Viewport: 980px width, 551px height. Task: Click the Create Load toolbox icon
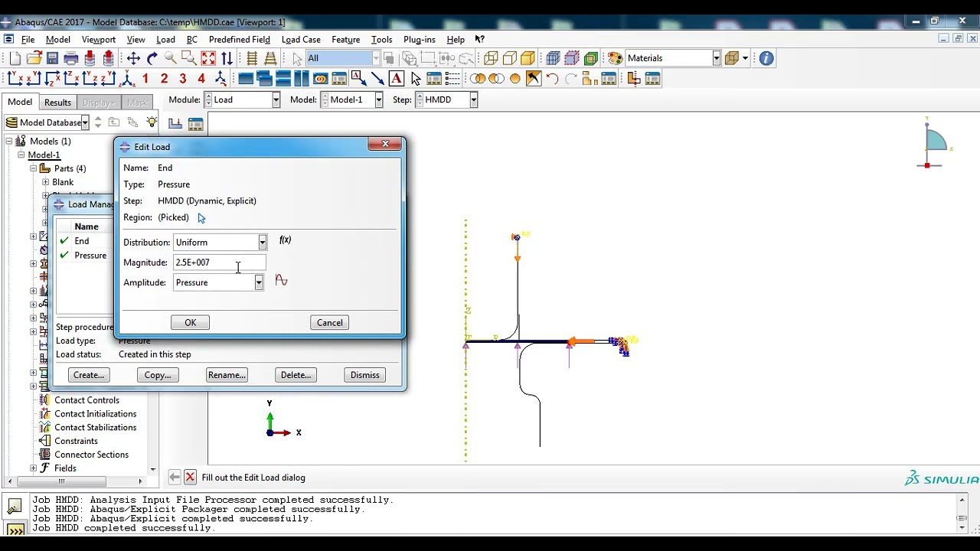point(175,124)
